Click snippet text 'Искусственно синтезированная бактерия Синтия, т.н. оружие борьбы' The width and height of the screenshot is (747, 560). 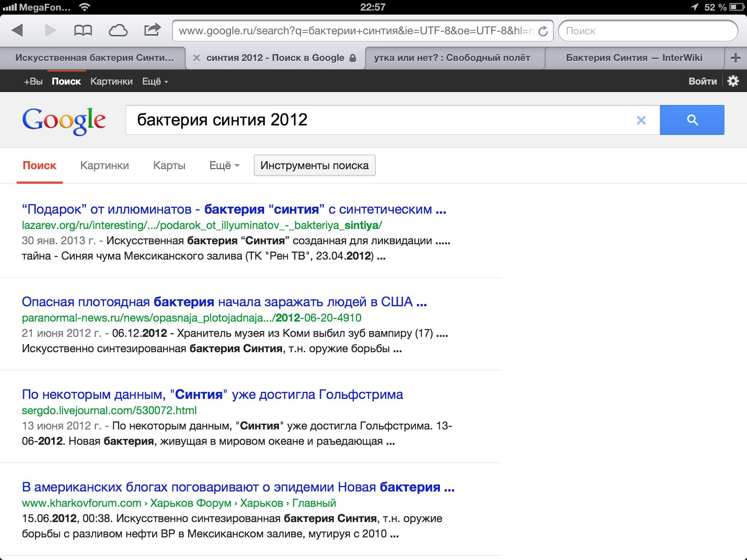[x=206, y=349]
